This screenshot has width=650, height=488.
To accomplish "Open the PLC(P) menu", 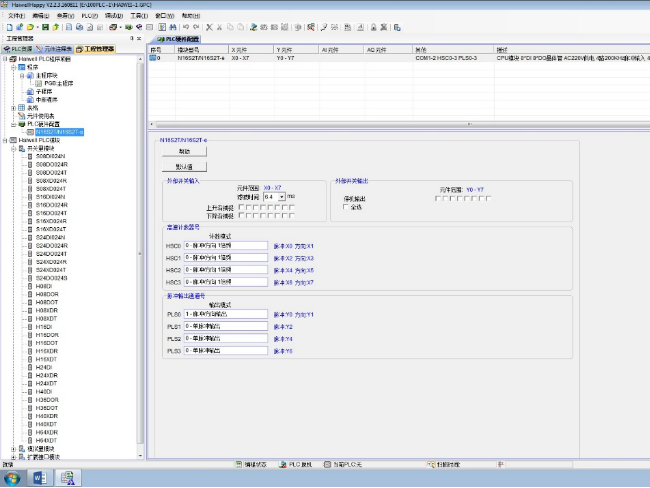I will 91,16.
